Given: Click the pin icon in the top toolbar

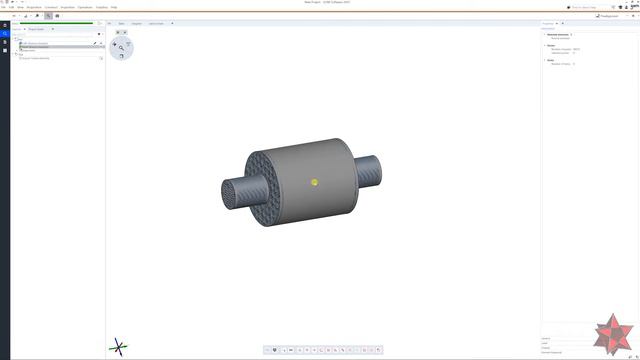Looking at the screenshot, I should 37,16.
